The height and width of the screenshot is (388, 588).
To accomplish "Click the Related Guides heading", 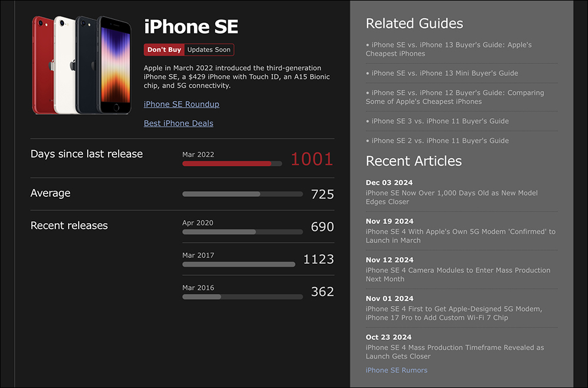I will point(415,24).
